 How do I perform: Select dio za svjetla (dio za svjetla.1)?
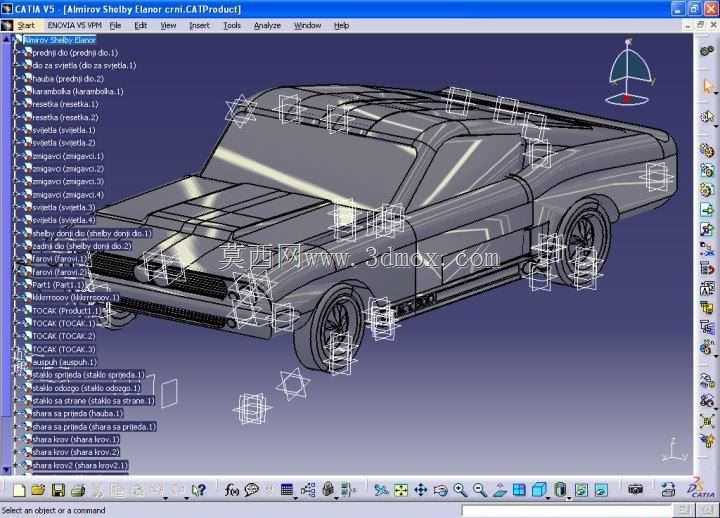coord(84,66)
